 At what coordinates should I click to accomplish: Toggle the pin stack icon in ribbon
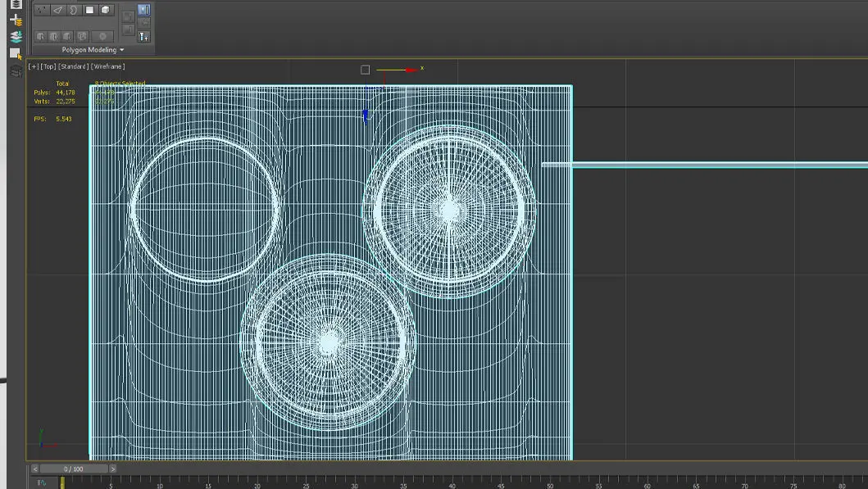(144, 36)
